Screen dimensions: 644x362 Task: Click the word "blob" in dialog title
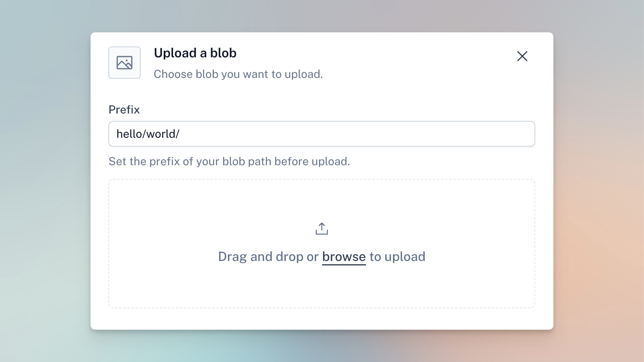pos(223,53)
